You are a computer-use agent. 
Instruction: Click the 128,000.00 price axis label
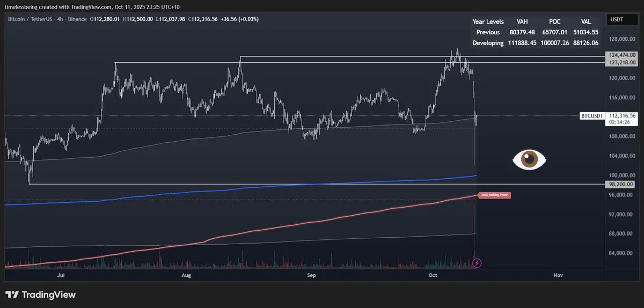click(623, 39)
